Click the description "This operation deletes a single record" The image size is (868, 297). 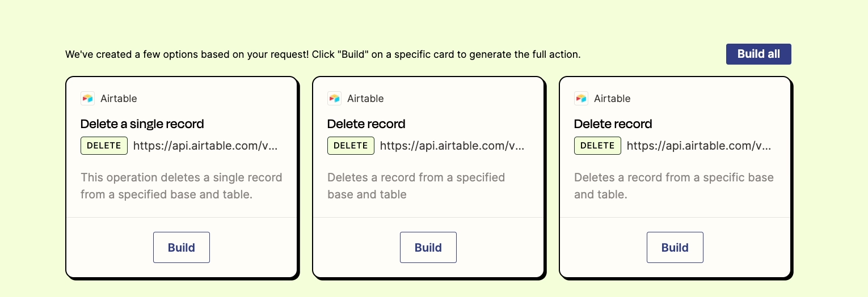[182, 186]
